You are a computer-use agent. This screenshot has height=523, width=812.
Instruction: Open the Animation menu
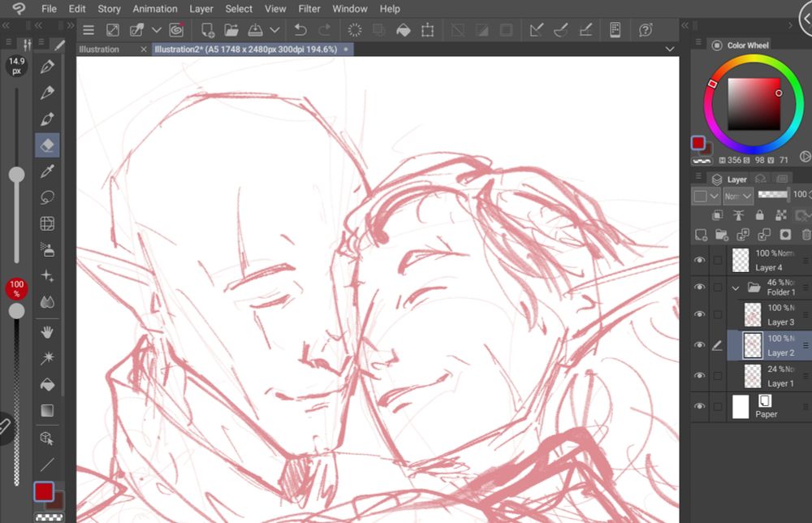pyautogui.click(x=155, y=9)
